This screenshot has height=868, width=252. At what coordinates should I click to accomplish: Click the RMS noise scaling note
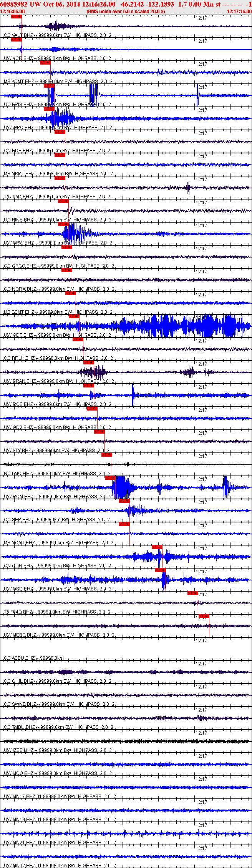(x=126, y=12)
